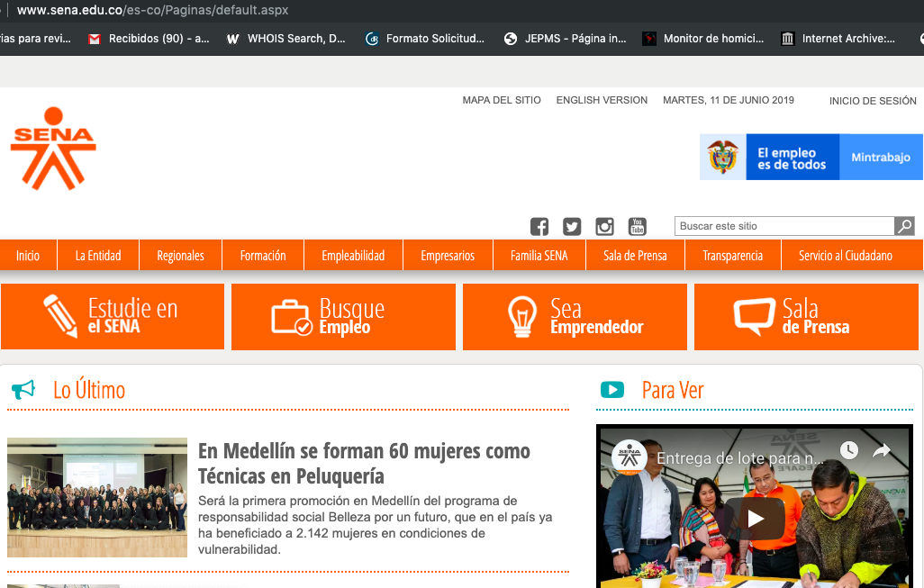Image resolution: width=924 pixels, height=588 pixels.
Task: Open the SENA Facebook page icon
Action: [x=539, y=226]
